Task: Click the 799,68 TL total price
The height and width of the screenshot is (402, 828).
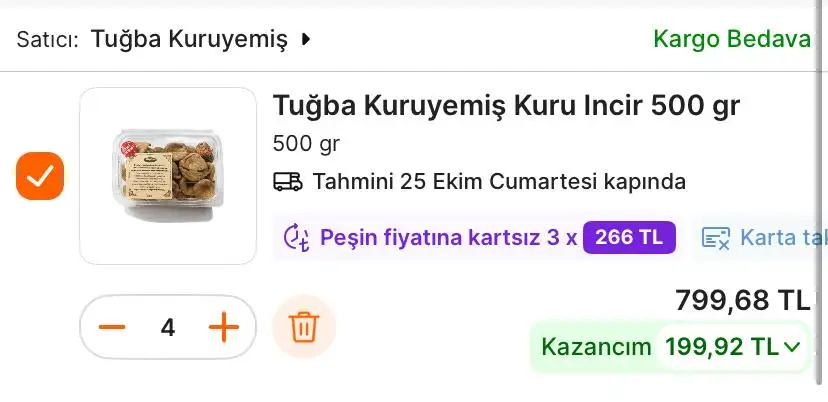Action: point(742,301)
